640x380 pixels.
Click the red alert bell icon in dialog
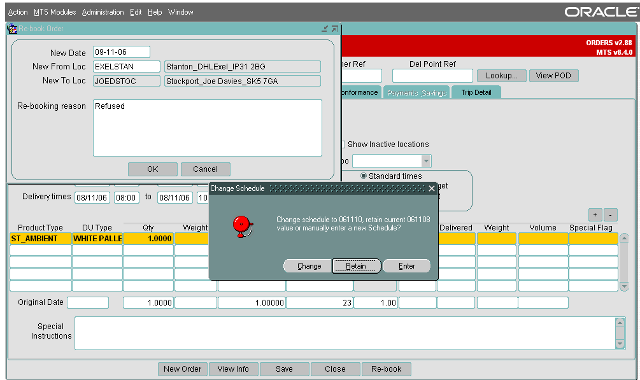coord(243,227)
